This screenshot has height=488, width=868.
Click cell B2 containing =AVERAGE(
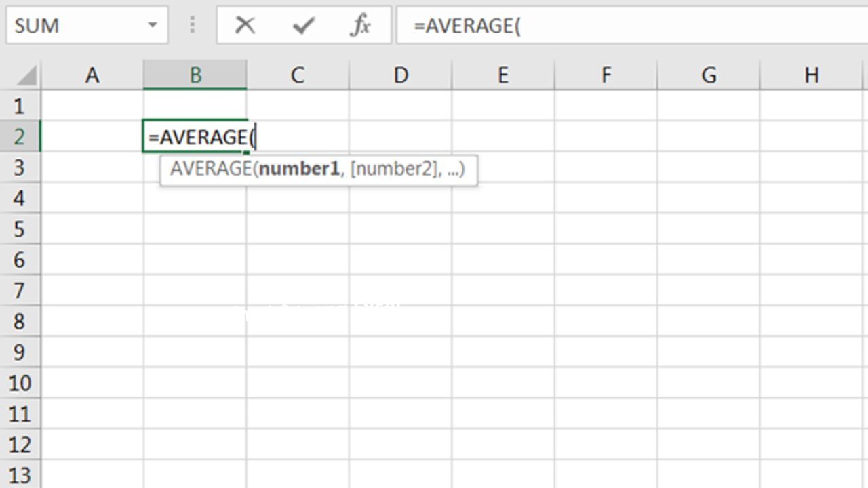(195, 137)
